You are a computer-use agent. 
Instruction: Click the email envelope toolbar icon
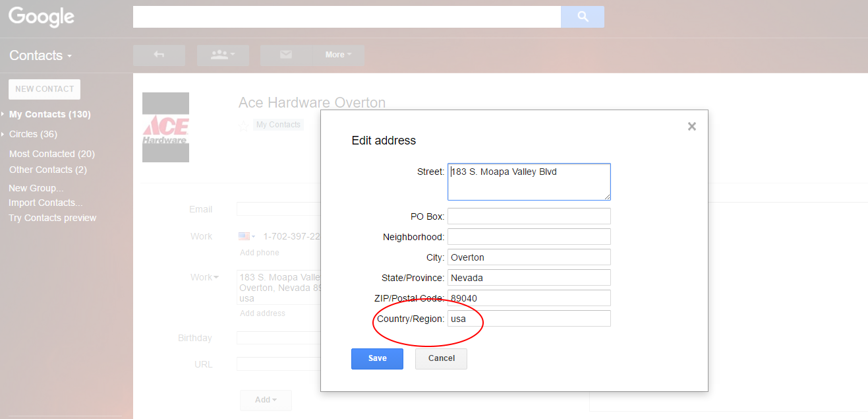tap(285, 55)
